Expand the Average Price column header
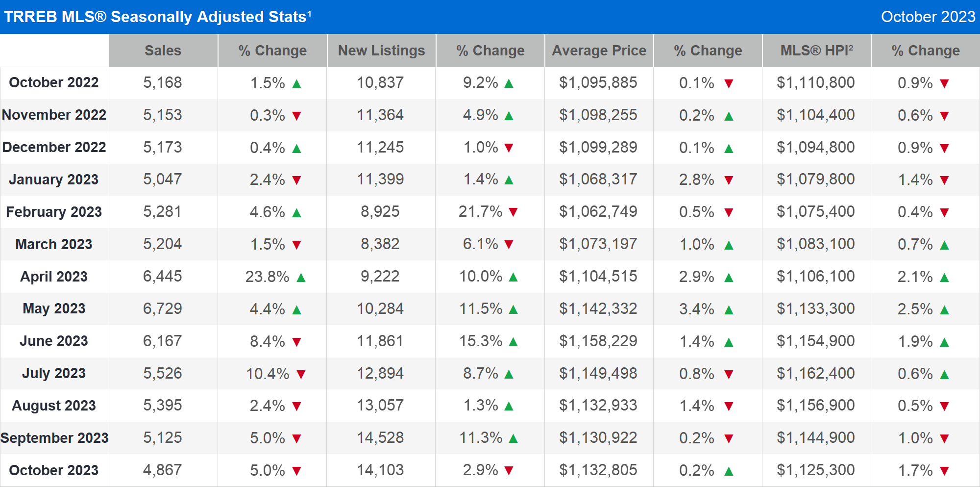Screen dimensions: 980x487 pos(599,51)
